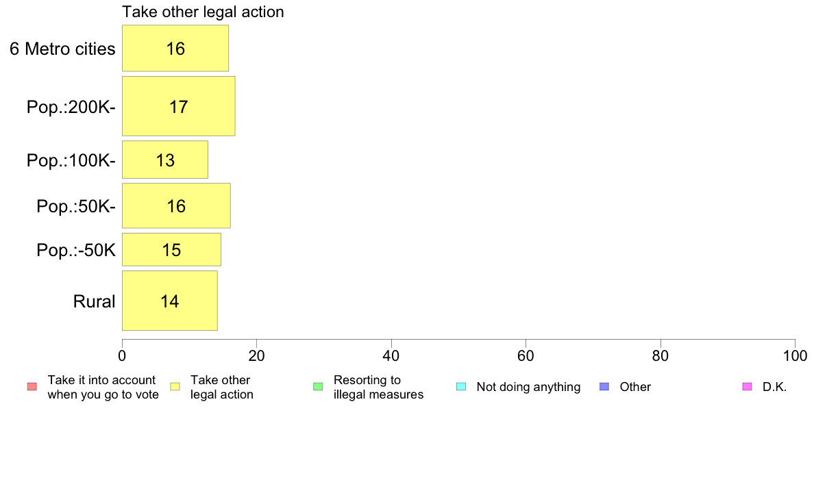This screenshot has height=504, width=814.
Task: Click the Pop.:100K- category label
Action: [71, 160]
